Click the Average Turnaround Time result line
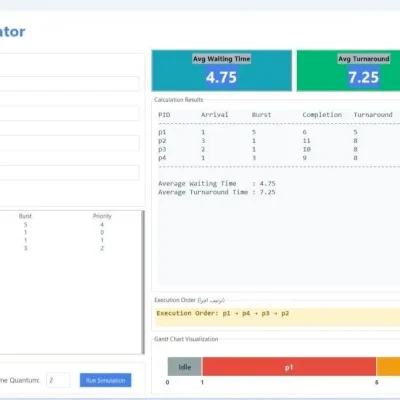Viewport: 400px width, 400px height. [217, 192]
